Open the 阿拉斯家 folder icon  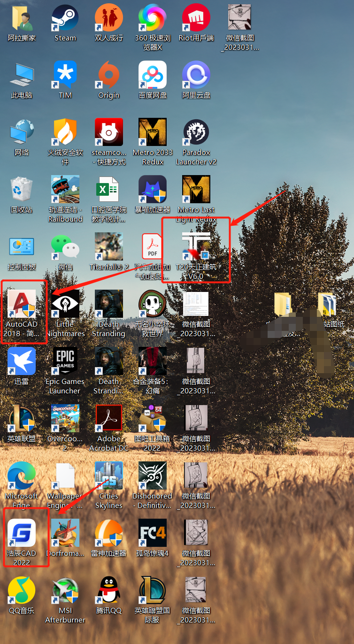(x=22, y=18)
